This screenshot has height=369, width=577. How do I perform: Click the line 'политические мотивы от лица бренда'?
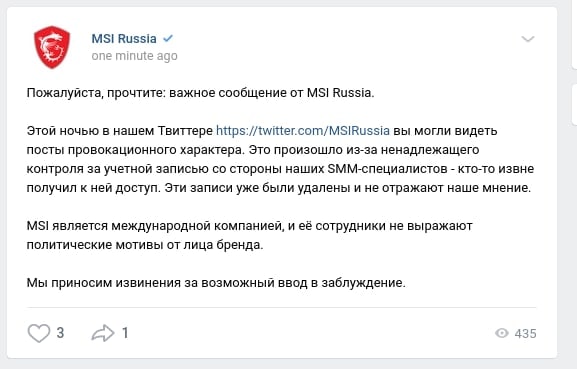point(145,245)
